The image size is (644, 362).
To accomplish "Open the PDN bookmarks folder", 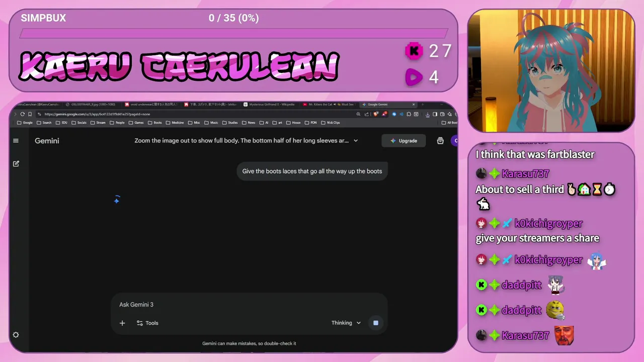I will tap(310, 123).
